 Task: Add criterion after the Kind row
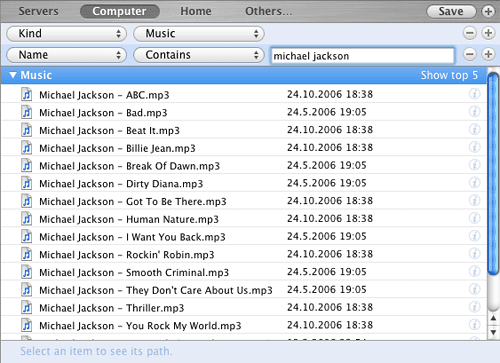[x=488, y=33]
